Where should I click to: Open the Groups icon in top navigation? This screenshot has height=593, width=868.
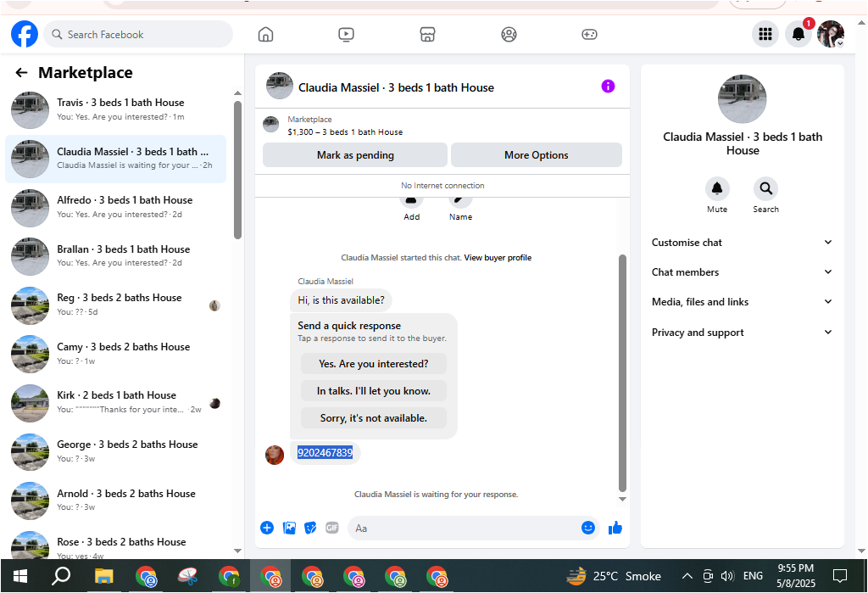509,35
